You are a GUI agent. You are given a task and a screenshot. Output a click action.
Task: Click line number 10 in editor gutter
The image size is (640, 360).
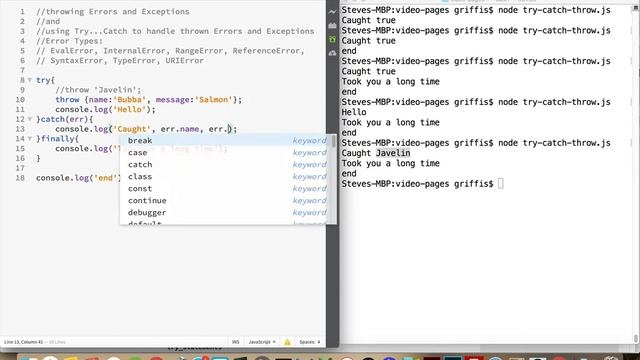tap(20, 100)
